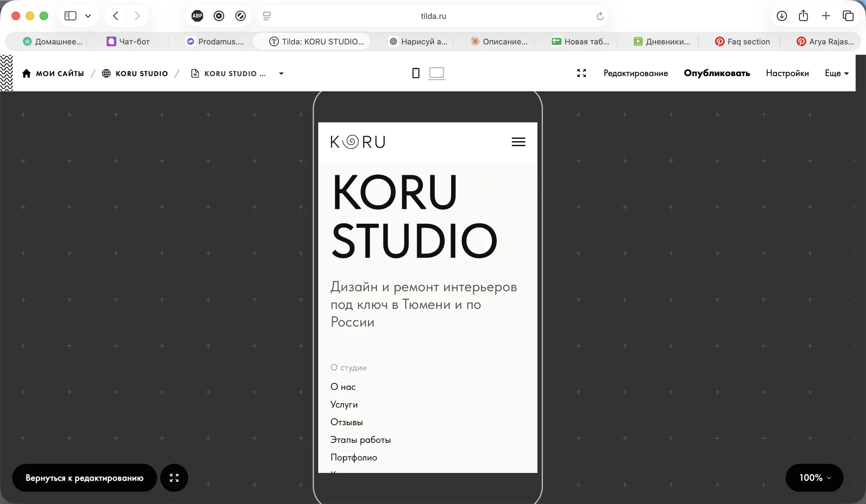Open Arya Rajas... Pinterest tab
Image resolution: width=866 pixels, height=504 pixels.
825,42
